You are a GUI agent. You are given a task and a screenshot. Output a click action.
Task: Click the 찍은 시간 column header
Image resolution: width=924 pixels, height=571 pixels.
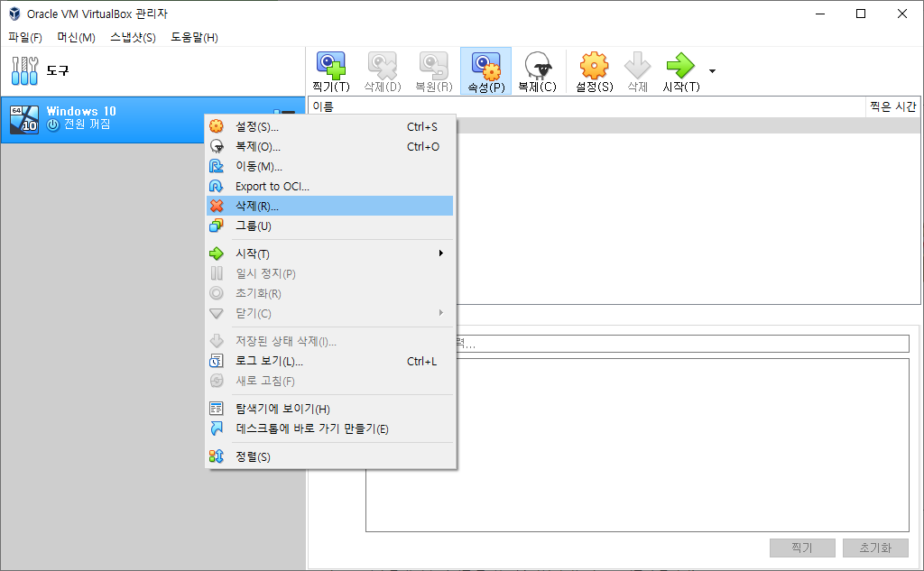click(x=892, y=106)
